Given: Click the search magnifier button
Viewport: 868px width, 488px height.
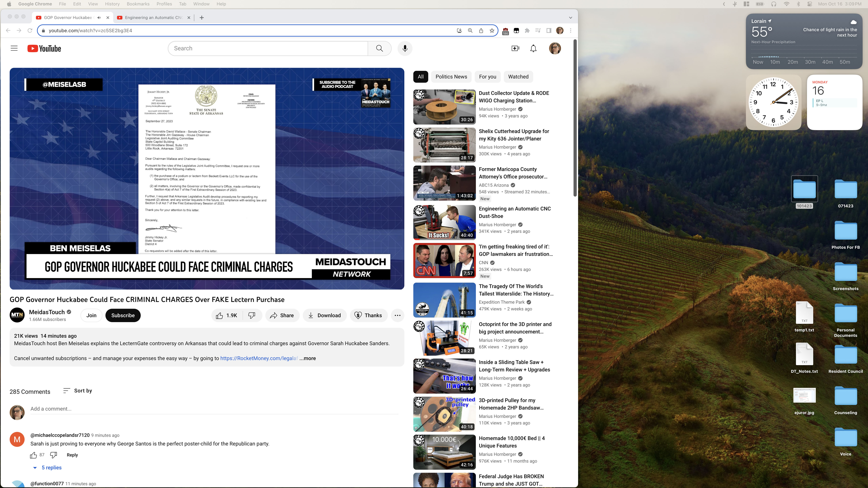Looking at the screenshot, I should (379, 48).
